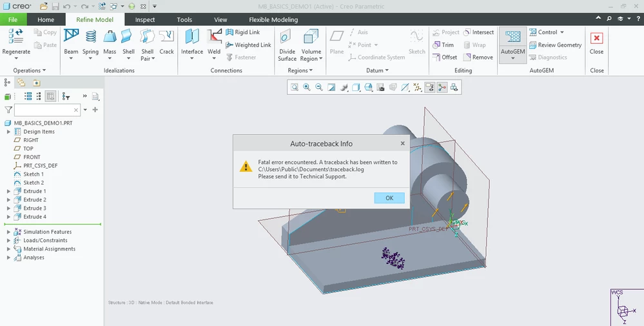Toggle datum display filters icon
644x326 pixels.
click(417, 87)
